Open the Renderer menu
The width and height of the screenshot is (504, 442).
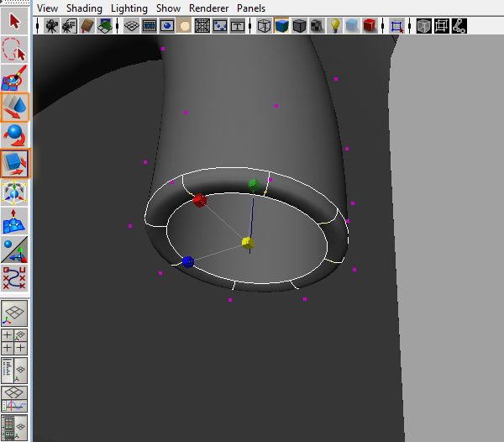click(208, 8)
